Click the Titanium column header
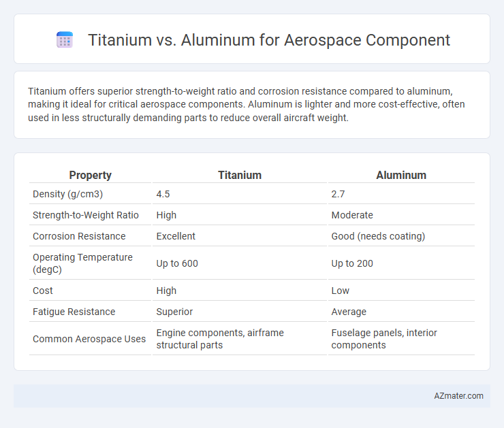This screenshot has height=428, width=504. coord(240,175)
